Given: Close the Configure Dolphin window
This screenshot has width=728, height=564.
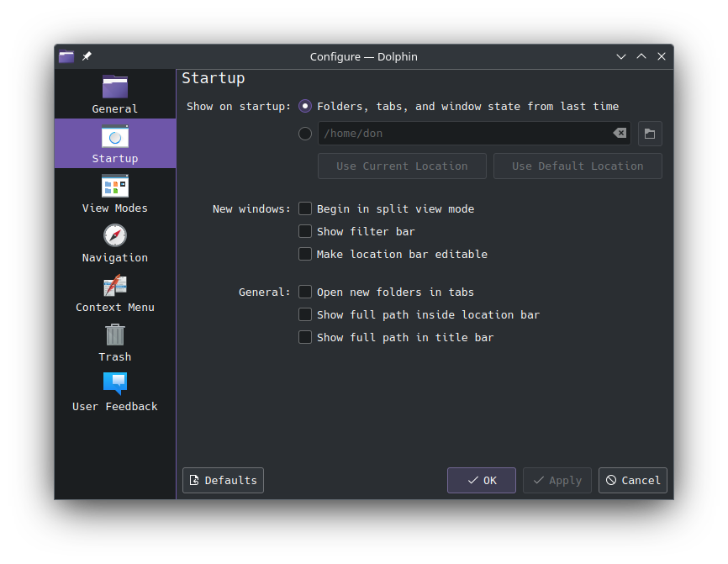Looking at the screenshot, I should pos(662,56).
